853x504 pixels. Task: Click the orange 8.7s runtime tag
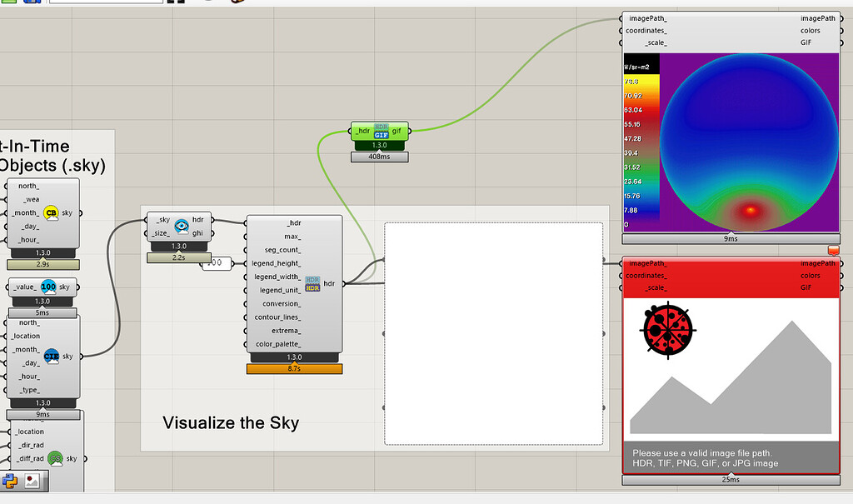pyautogui.click(x=295, y=367)
